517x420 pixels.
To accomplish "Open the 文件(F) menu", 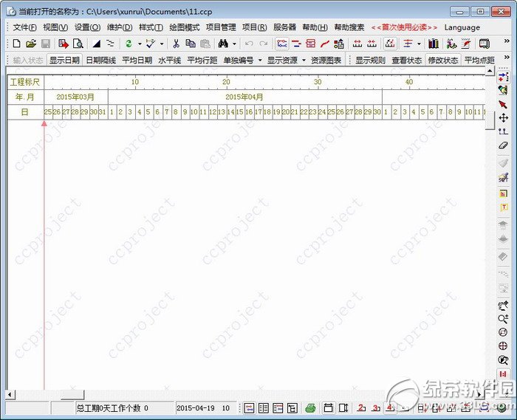I will coord(24,27).
